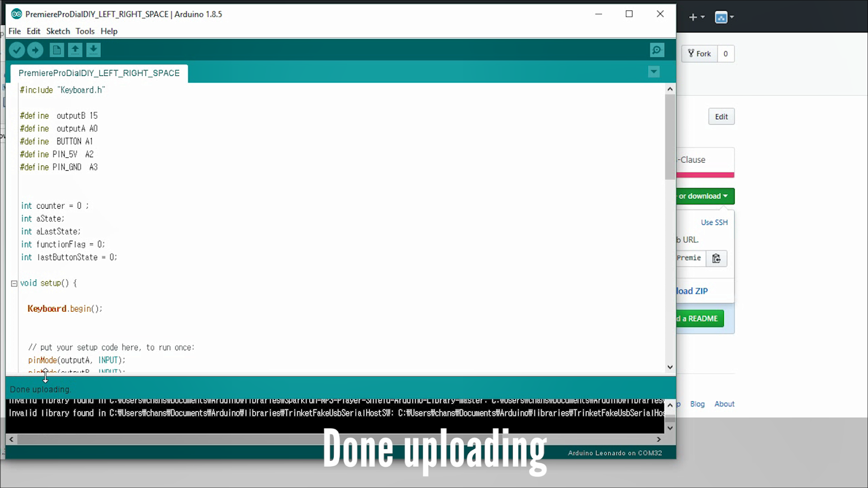Select the PremiereProDialDIY_LEFT_RIGHT_SPACE tab

pyautogui.click(x=99, y=73)
